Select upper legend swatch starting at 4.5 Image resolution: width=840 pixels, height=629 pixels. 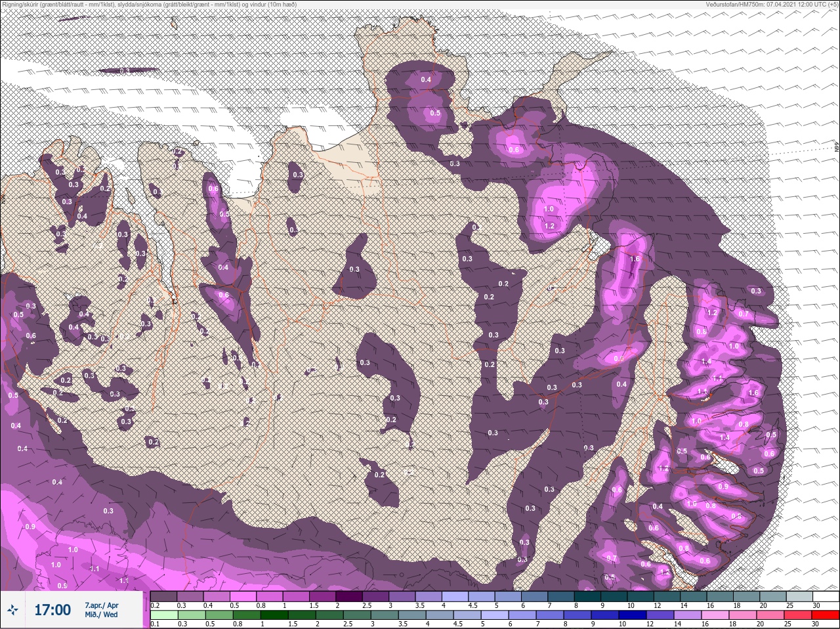click(482, 597)
